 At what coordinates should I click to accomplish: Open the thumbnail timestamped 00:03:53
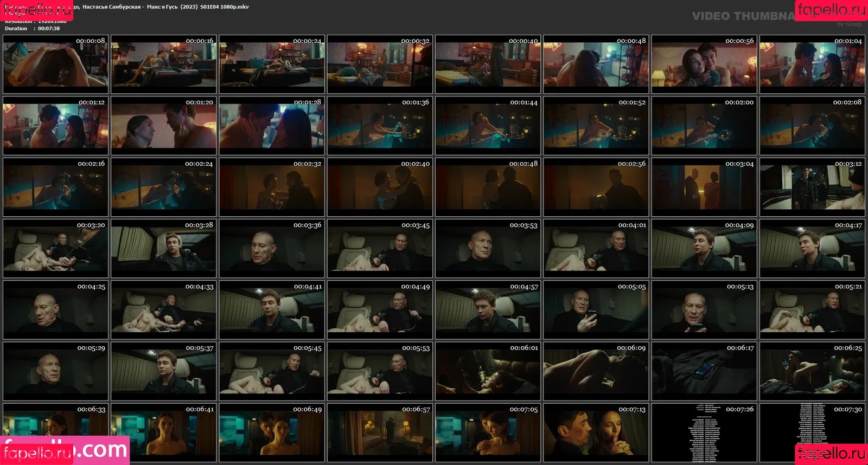click(488, 248)
